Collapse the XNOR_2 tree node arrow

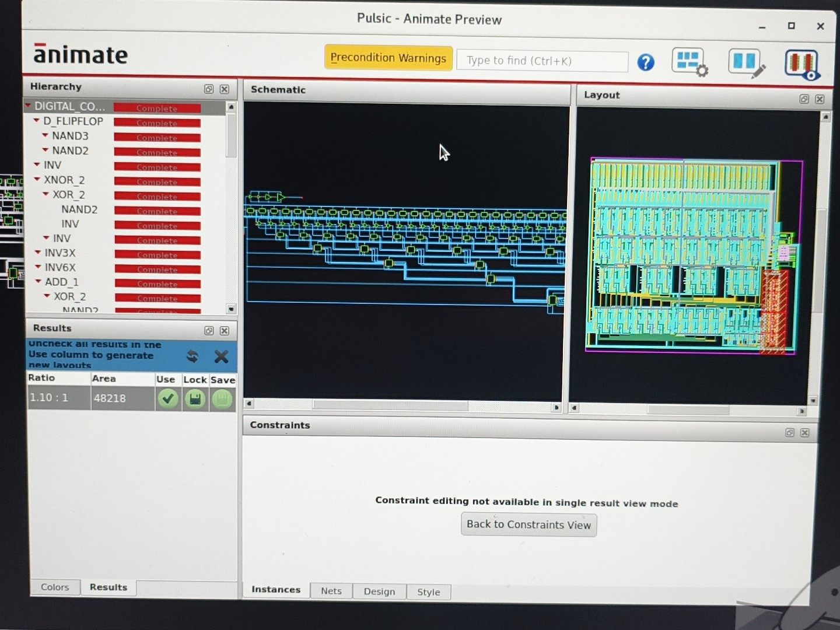(37, 180)
